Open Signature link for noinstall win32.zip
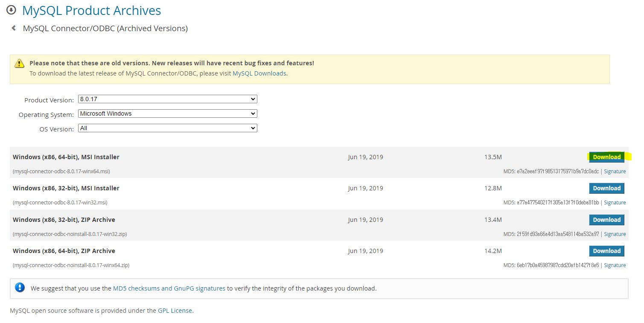This screenshot has width=644, height=323. (615, 234)
